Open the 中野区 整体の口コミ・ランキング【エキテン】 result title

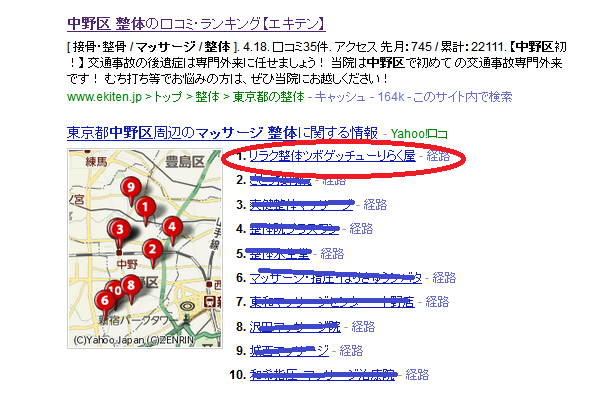tap(196, 24)
